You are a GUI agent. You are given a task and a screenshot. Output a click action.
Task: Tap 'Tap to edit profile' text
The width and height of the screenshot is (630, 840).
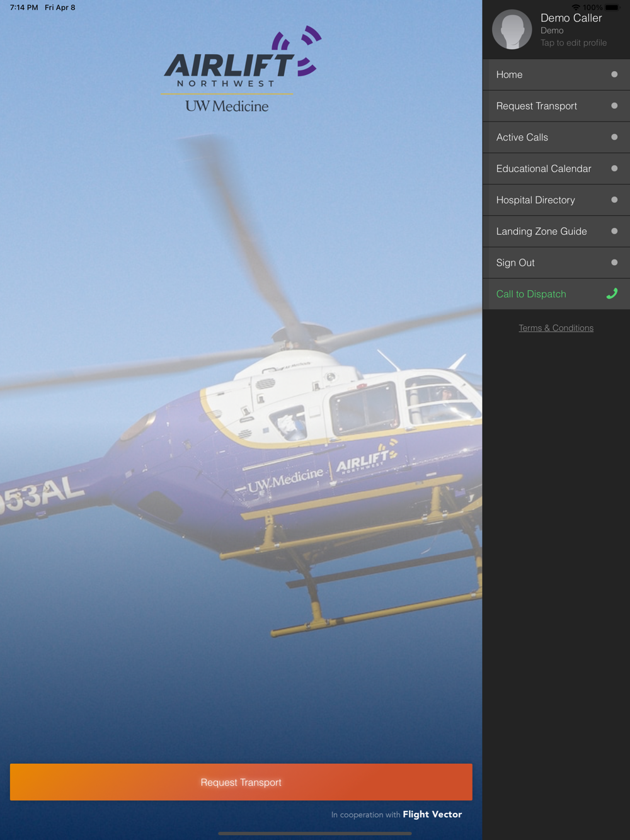point(573,43)
